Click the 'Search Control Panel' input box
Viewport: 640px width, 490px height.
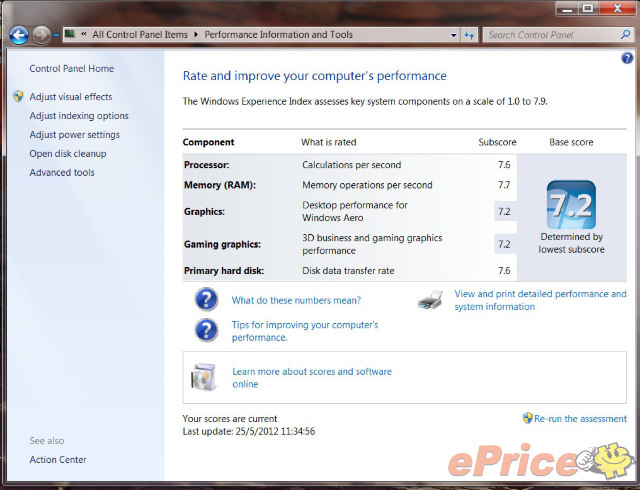(550, 35)
